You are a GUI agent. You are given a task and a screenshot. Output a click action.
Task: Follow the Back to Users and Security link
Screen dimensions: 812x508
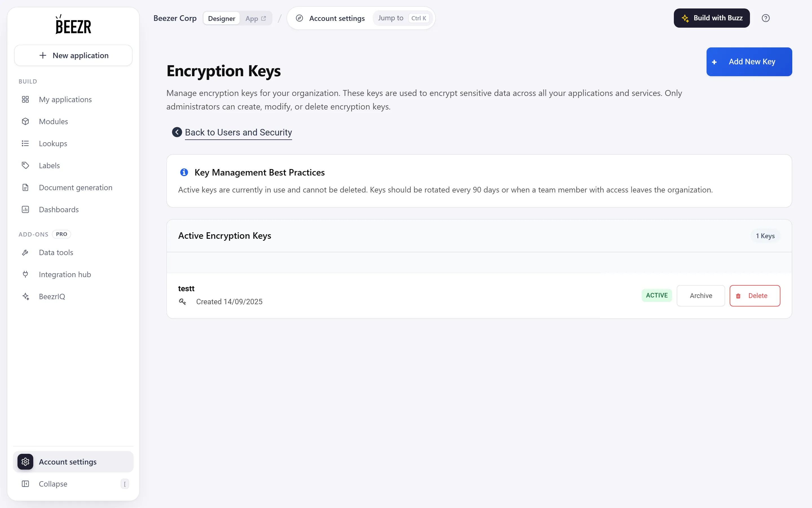tap(238, 132)
